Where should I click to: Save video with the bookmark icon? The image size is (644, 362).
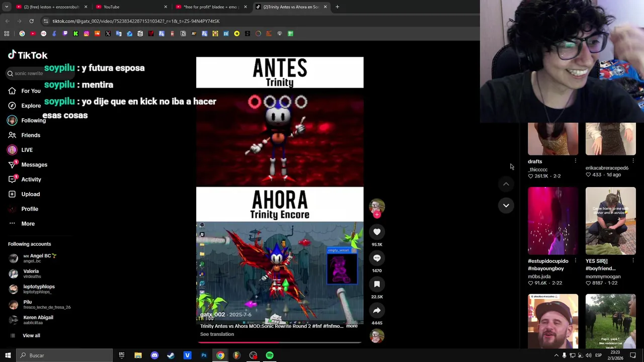pos(377,284)
